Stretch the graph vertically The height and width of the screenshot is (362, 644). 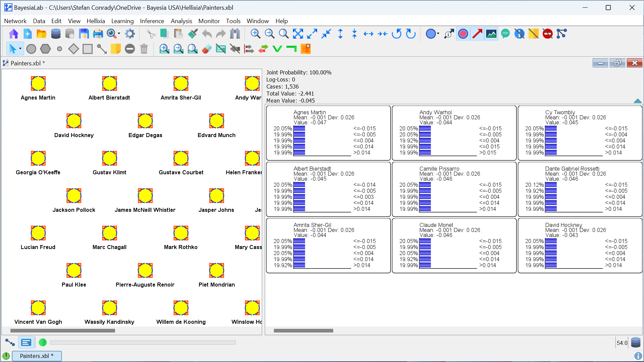pyautogui.click(x=340, y=34)
